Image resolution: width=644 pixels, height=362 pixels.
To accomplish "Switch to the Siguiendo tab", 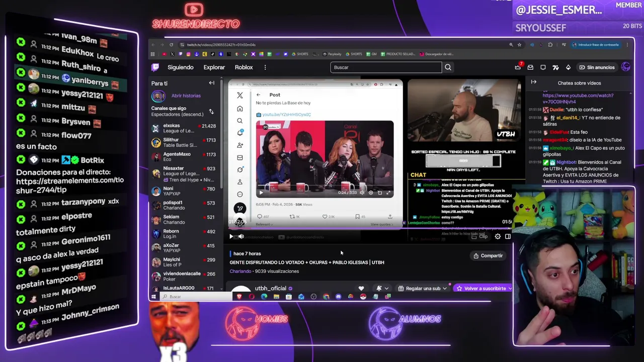I will (x=180, y=67).
